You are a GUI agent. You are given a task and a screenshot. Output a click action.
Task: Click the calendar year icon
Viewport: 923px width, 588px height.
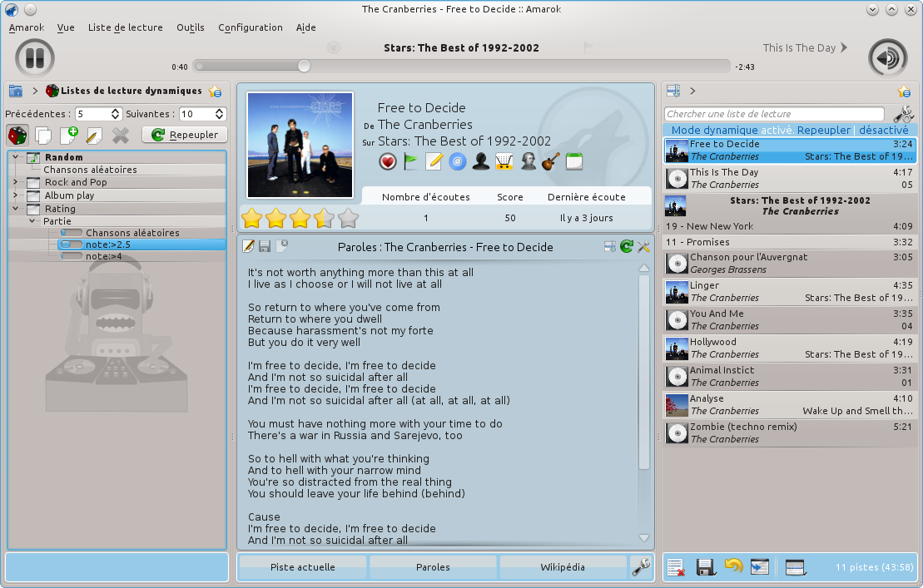(x=574, y=161)
